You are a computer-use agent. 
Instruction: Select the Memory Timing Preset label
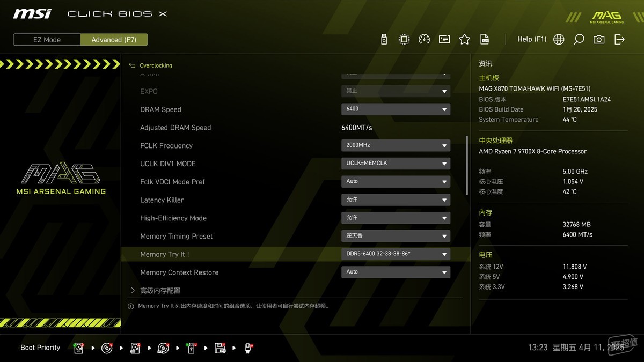(x=176, y=237)
